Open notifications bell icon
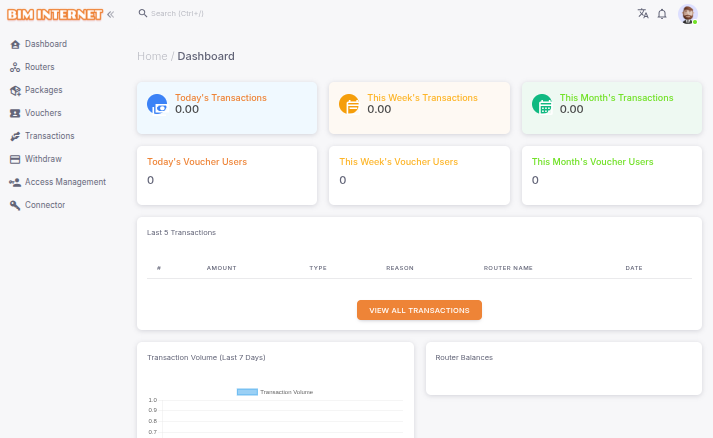713x438 pixels. [x=662, y=14]
